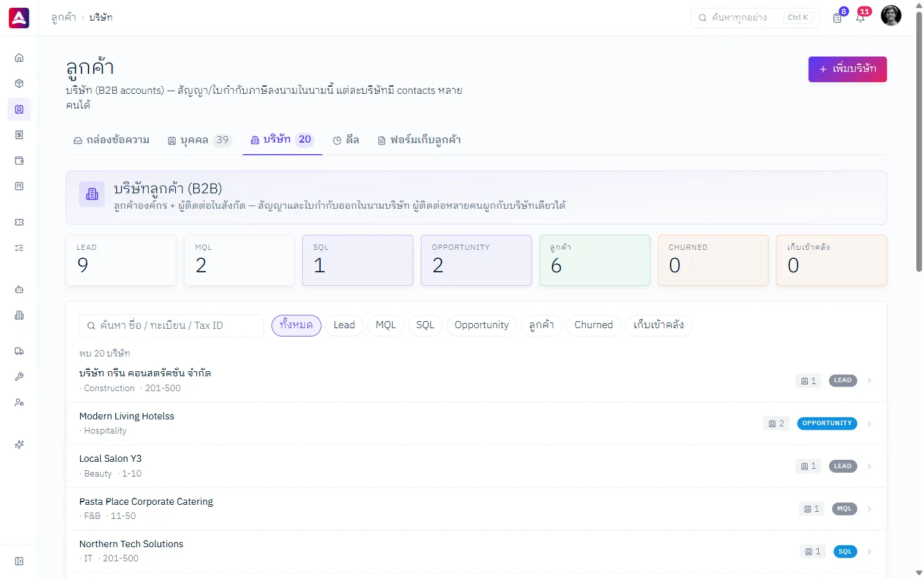The width and height of the screenshot is (924, 578).
Task: Click the เพิ่มบริษัท button
Action: tap(848, 69)
